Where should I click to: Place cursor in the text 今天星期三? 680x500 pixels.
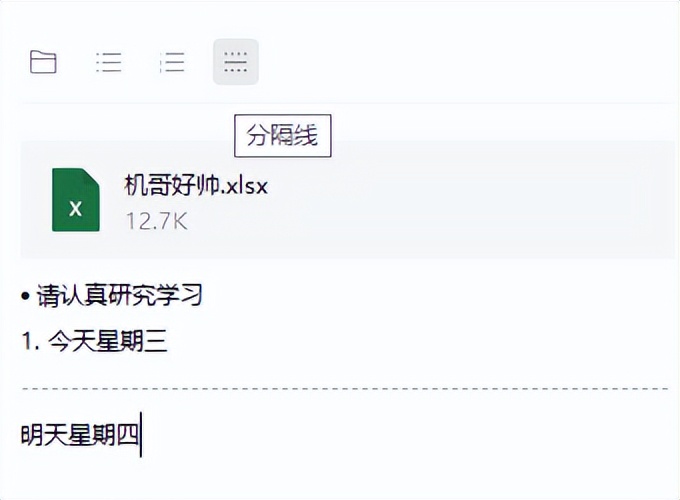(108, 341)
